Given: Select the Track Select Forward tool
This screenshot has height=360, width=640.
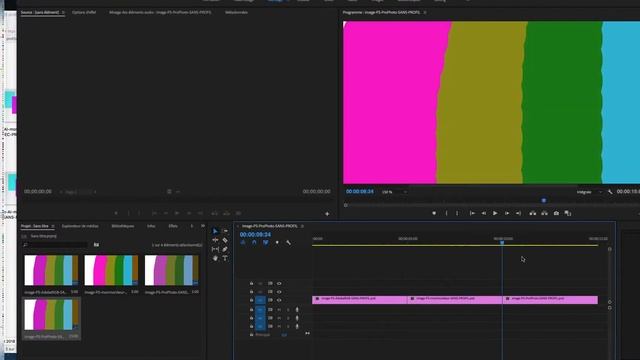Looking at the screenshot, I should pos(225,231).
